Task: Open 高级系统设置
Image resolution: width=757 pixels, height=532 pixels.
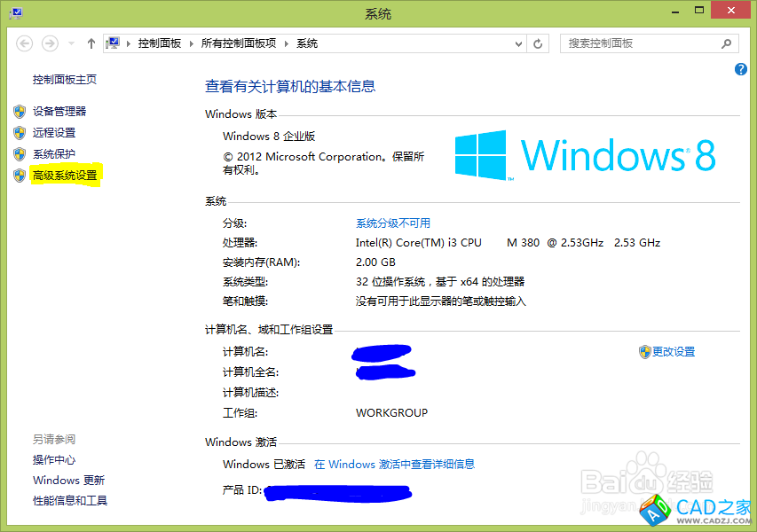Action: click(65, 176)
